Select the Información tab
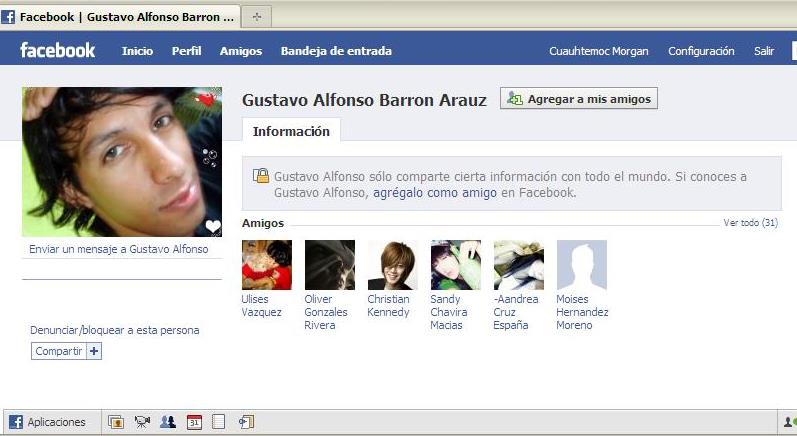The image size is (797, 436). point(291,131)
